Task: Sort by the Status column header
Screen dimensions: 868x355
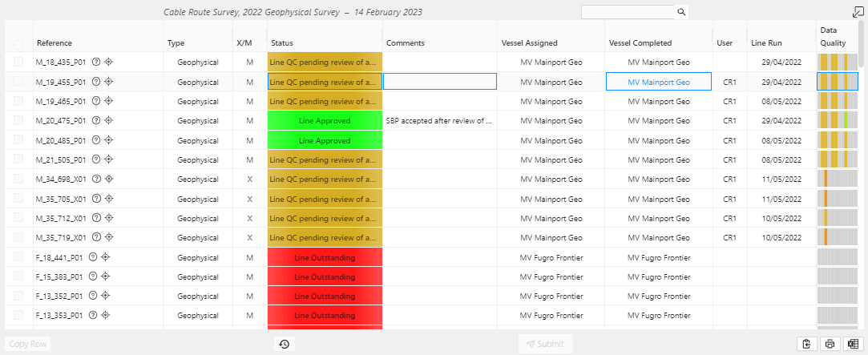Action: click(282, 43)
